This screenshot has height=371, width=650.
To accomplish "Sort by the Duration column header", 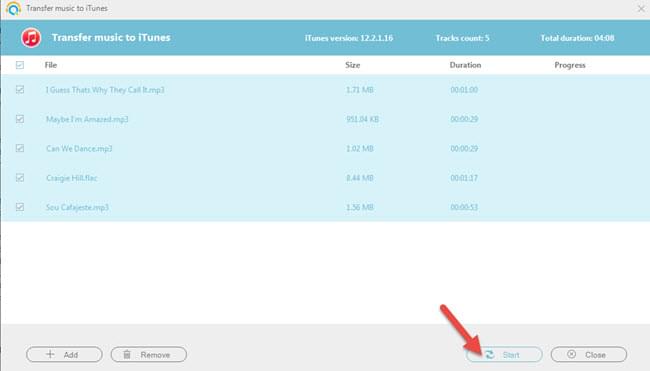I will (x=465, y=65).
